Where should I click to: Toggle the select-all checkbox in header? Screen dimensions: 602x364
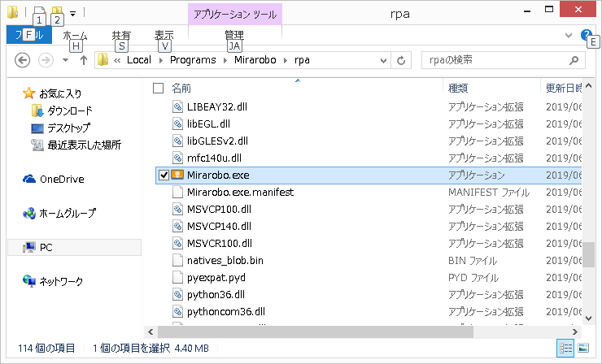point(158,89)
